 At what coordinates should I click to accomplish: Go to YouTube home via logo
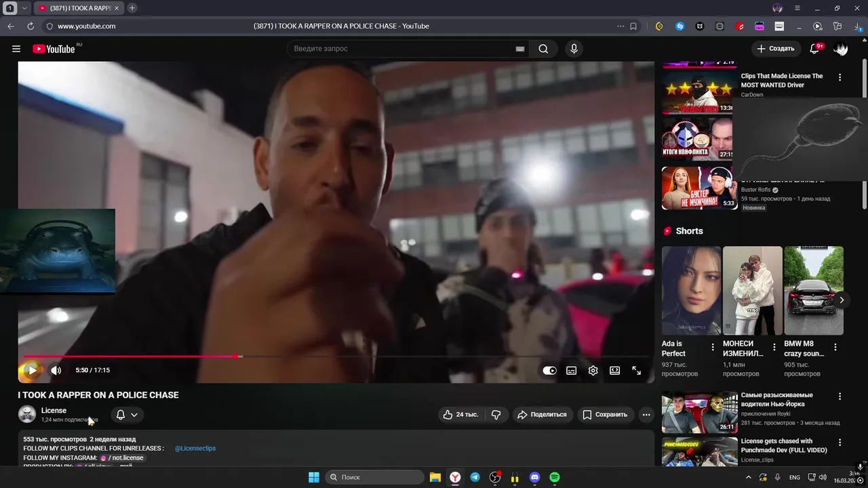54,49
